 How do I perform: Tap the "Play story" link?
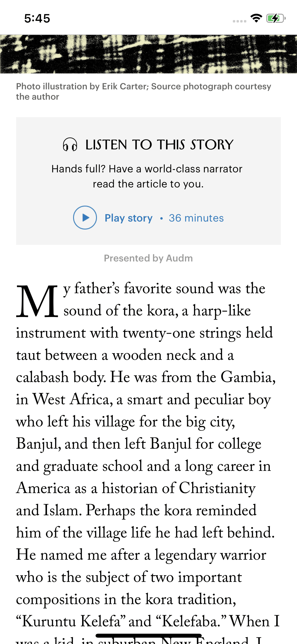pos(129,218)
